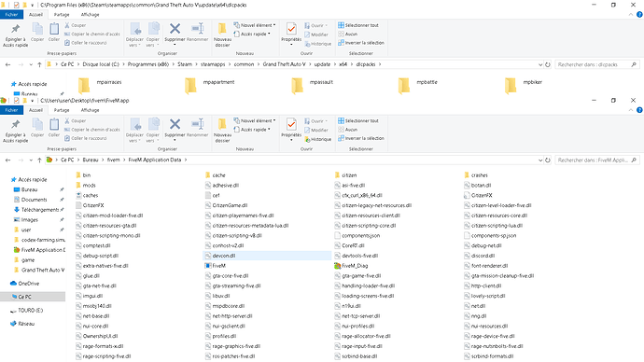The width and height of the screenshot is (644, 362).
Task: Select Réseau in FiveM window sidebar
Action: coord(26,324)
